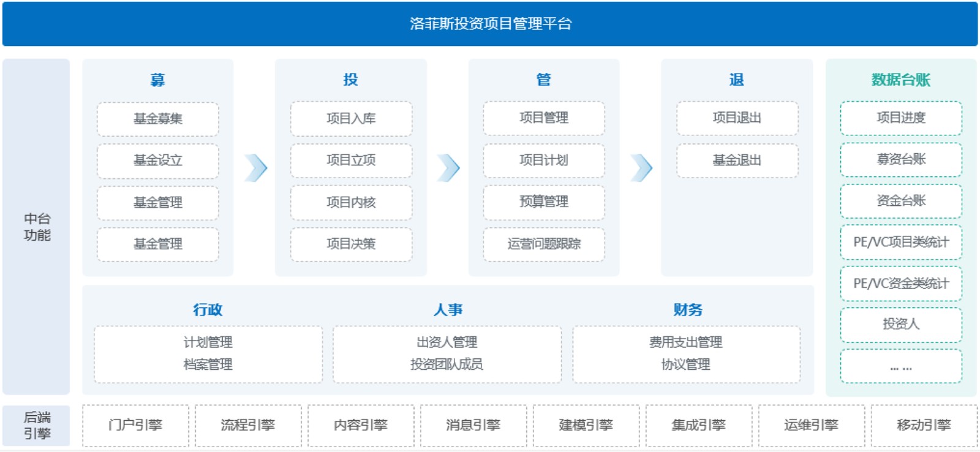Choose the 项目决策 item

(x=351, y=244)
